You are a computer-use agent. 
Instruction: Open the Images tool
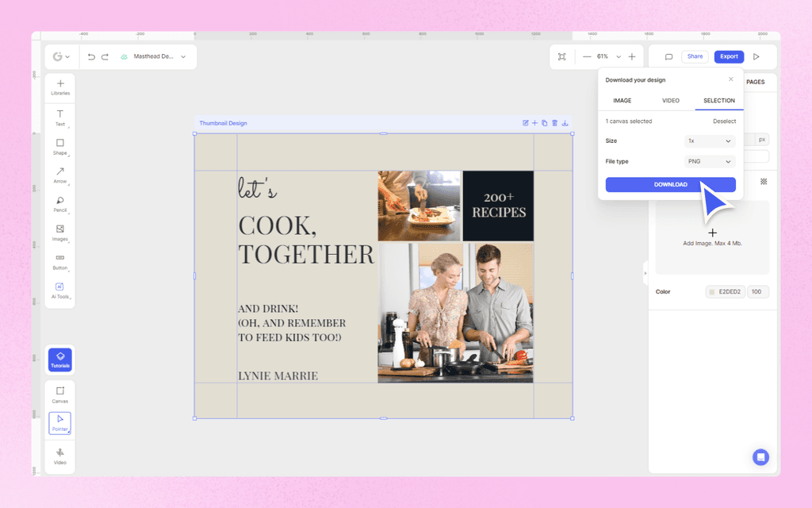[60, 233]
